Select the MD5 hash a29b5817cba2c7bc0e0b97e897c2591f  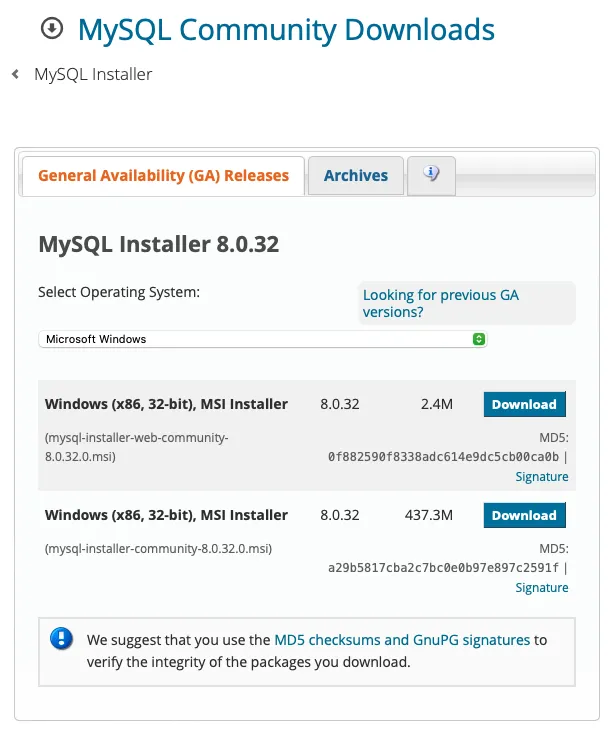point(443,568)
